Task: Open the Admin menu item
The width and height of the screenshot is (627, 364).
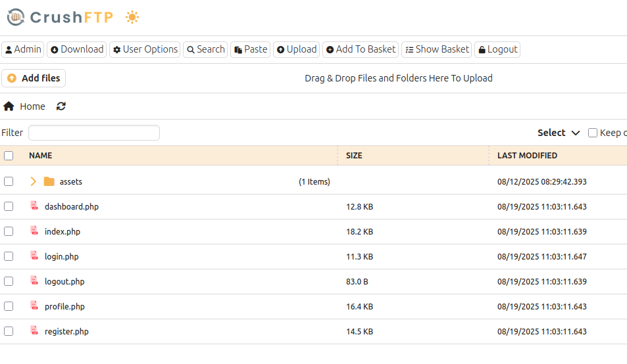Action: (23, 49)
